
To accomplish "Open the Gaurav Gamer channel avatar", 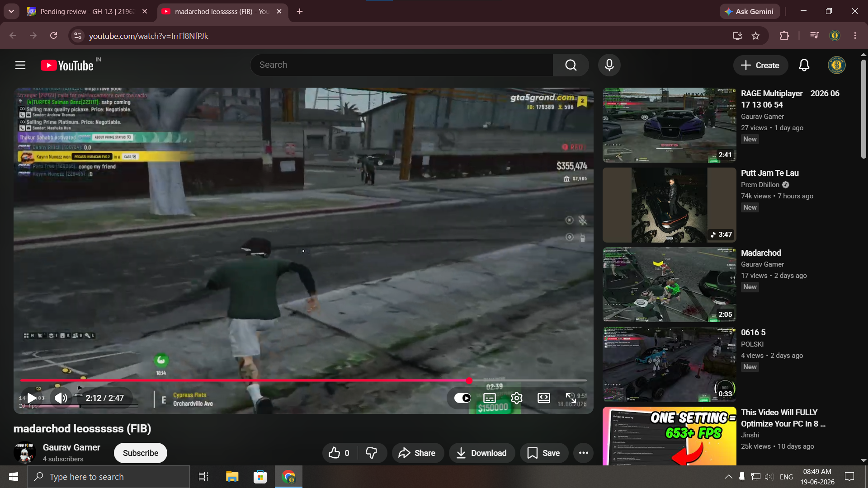I will (25, 453).
